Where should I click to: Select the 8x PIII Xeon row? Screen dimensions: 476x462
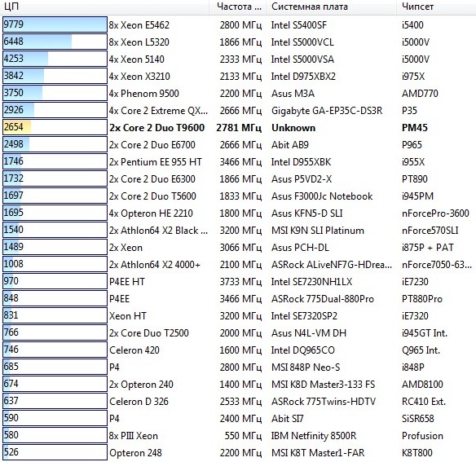coord(238,436)
